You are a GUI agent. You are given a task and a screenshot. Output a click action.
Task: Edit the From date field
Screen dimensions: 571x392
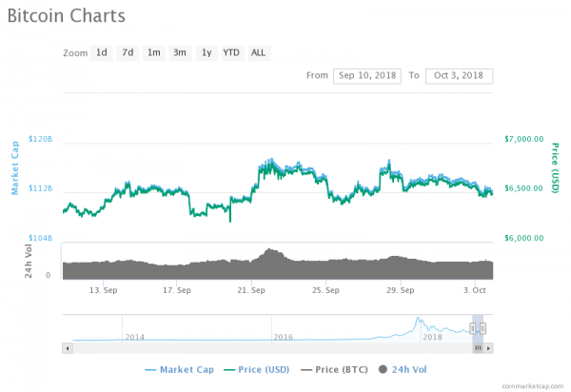point(367,76)
